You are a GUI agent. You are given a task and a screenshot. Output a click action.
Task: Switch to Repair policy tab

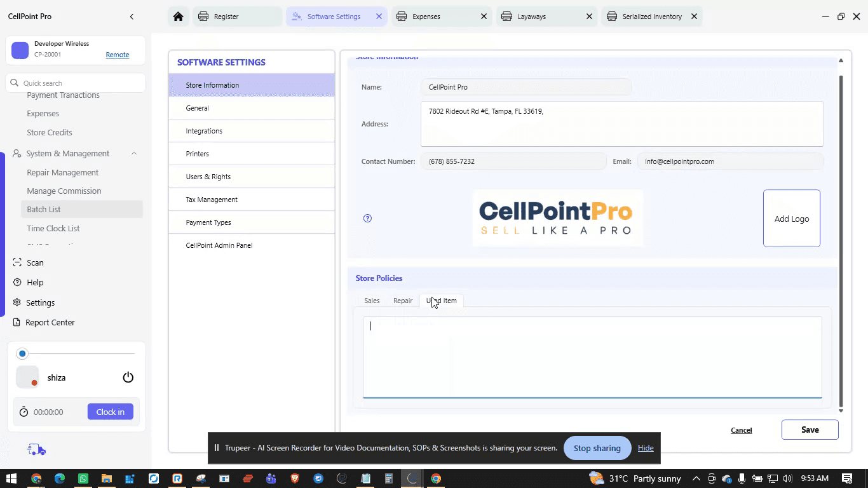point(403,301)
